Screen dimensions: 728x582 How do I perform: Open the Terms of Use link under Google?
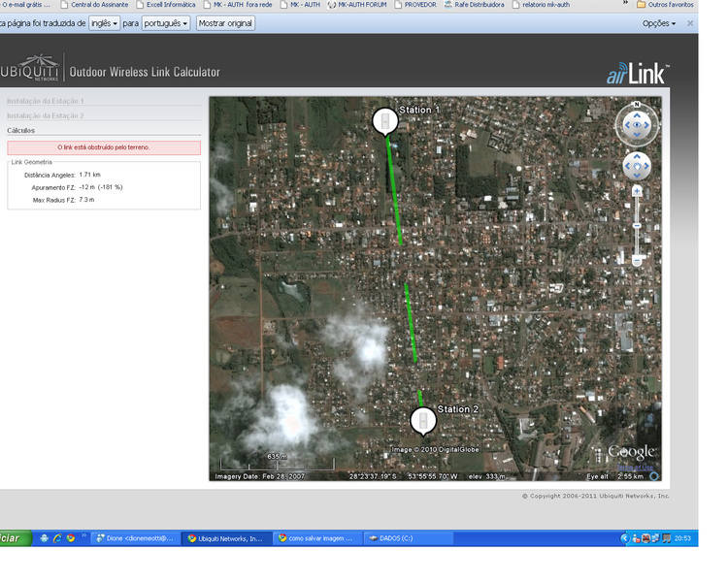pos(635,468)
